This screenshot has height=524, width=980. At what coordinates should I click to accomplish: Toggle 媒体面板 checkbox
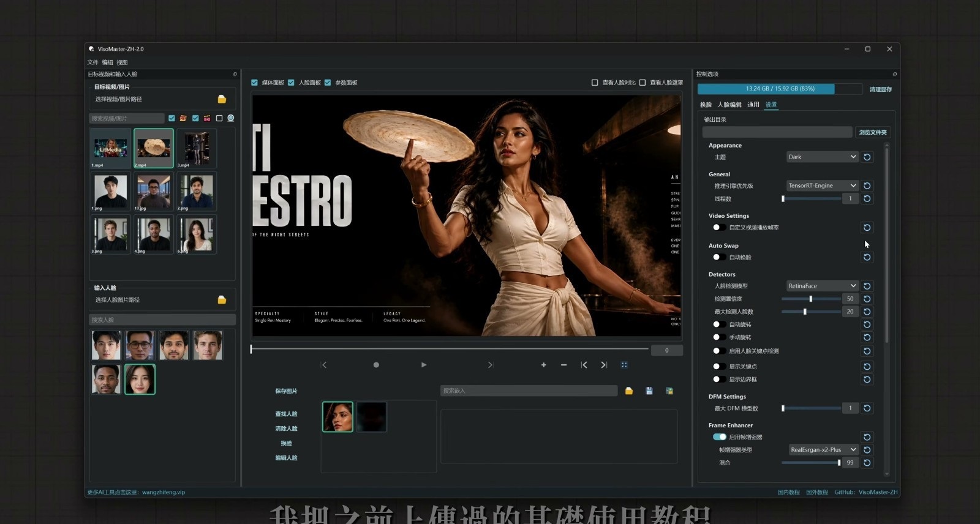[x=255, y=83]
